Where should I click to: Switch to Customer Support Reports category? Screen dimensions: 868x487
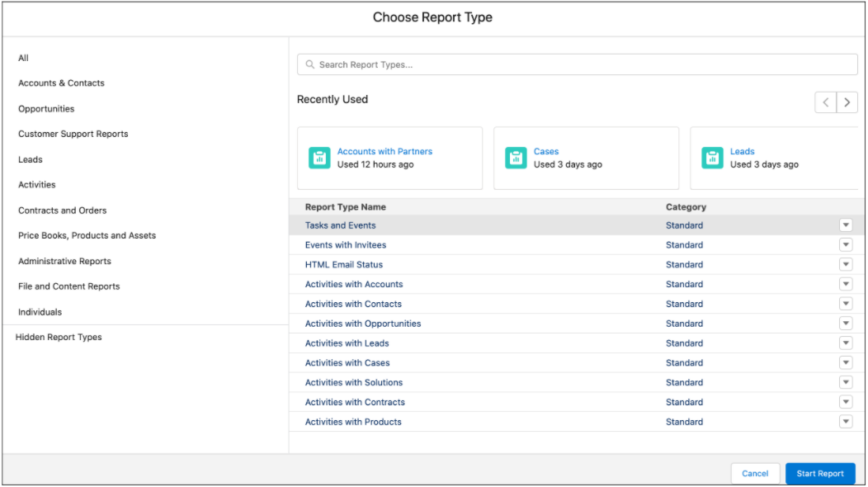tap(73, 134)
